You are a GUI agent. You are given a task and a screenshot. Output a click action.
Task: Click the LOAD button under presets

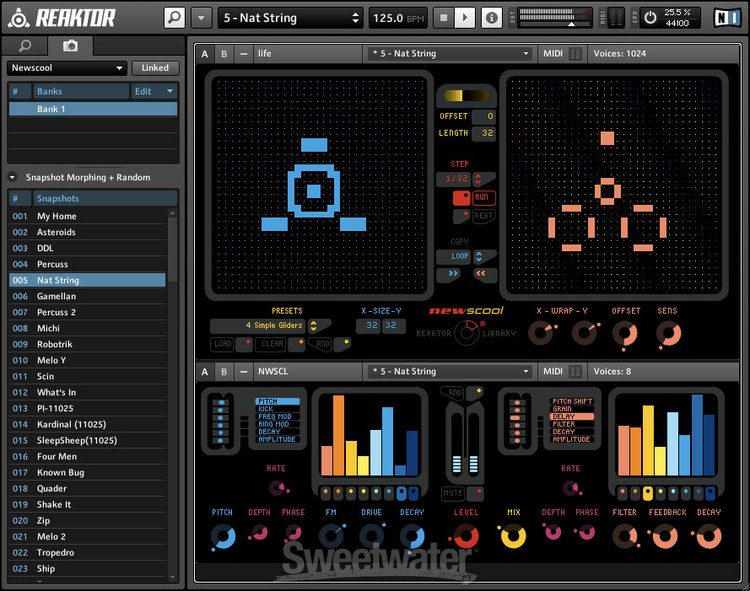(x=224, y=344)
